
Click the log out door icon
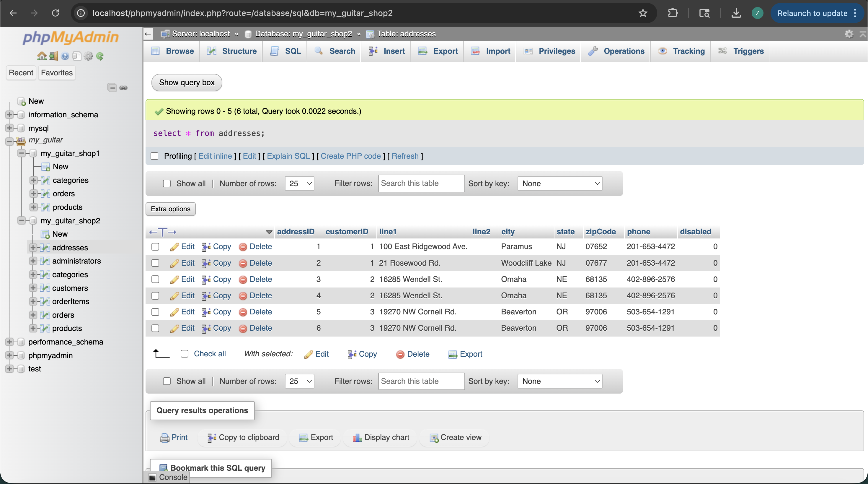(53, 56)
